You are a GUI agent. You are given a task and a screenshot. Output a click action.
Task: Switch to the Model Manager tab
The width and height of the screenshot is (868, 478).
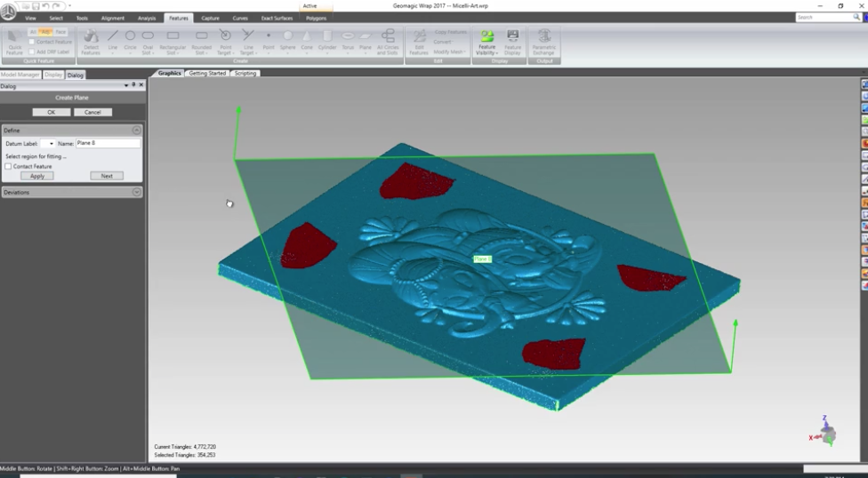click(x=20, y=75)
